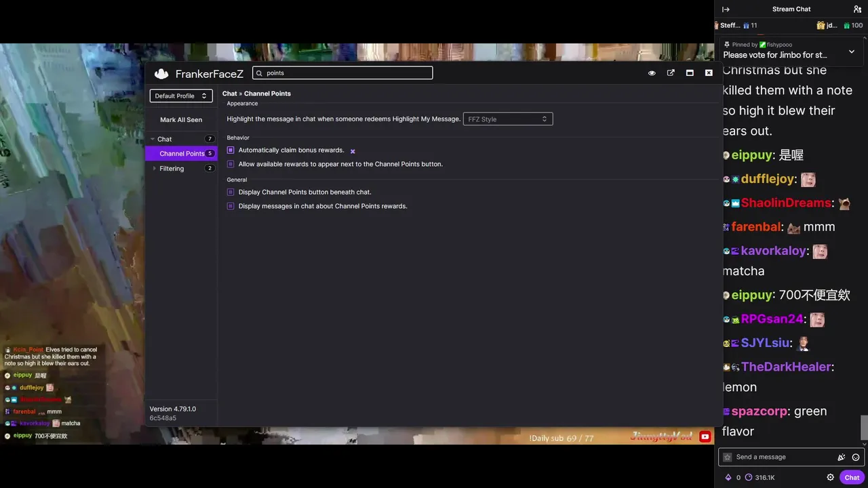868x488 pixels.
Task: Click the 316.1K channel points value
Action: tap(765, 478)
